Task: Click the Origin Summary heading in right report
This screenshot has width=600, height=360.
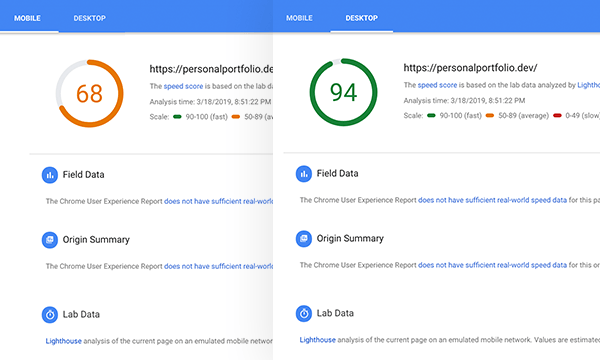Action: click(x=350, y=239)
